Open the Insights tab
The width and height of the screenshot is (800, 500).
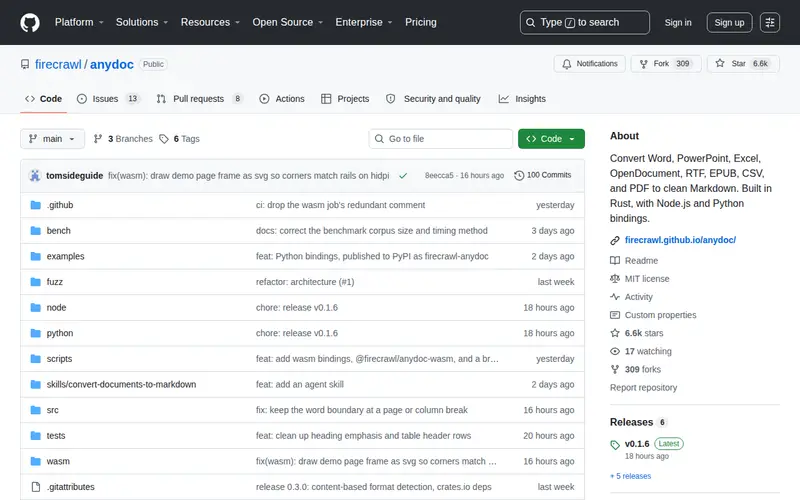(x=522, y=99)
